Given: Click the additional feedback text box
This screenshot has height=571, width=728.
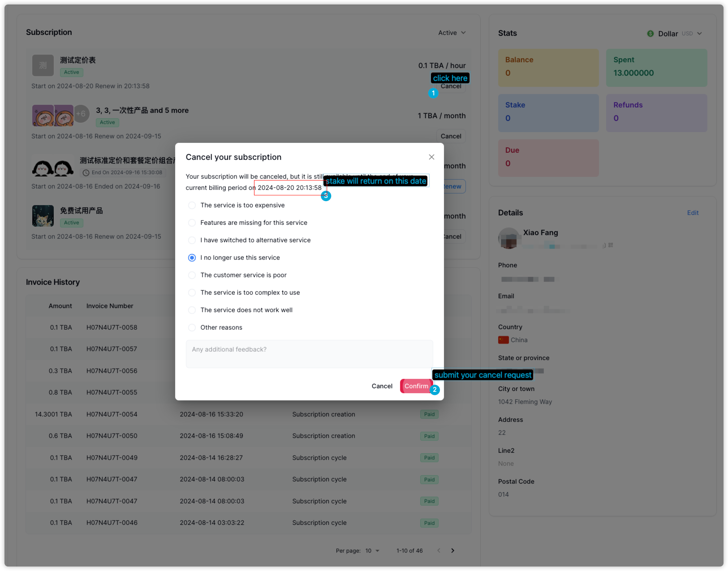Looking at the screenshot, I should coord(309,354).
